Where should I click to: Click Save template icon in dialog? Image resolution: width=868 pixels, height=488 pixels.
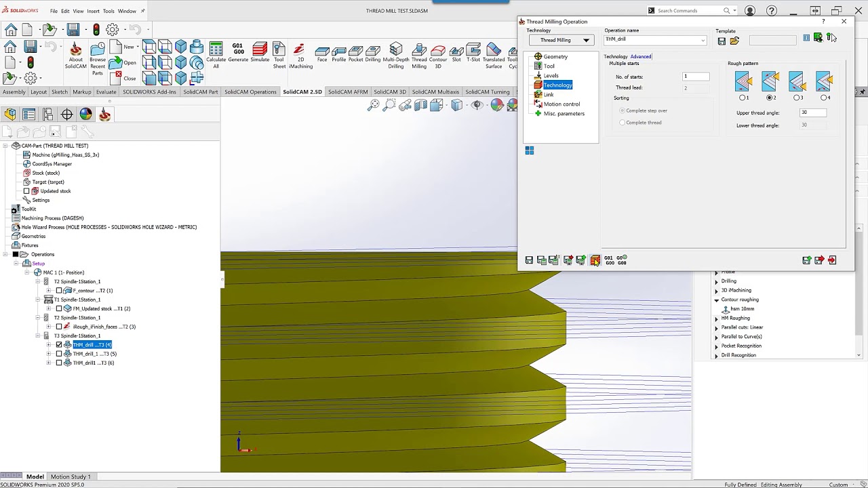pyautogui.click(x=722, y=41)
